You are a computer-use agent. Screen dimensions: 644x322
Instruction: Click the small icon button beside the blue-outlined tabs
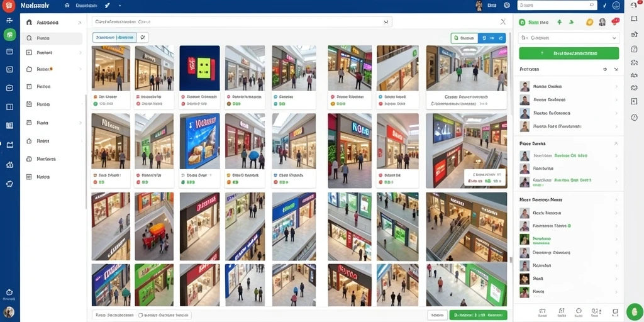click(143, 37)
